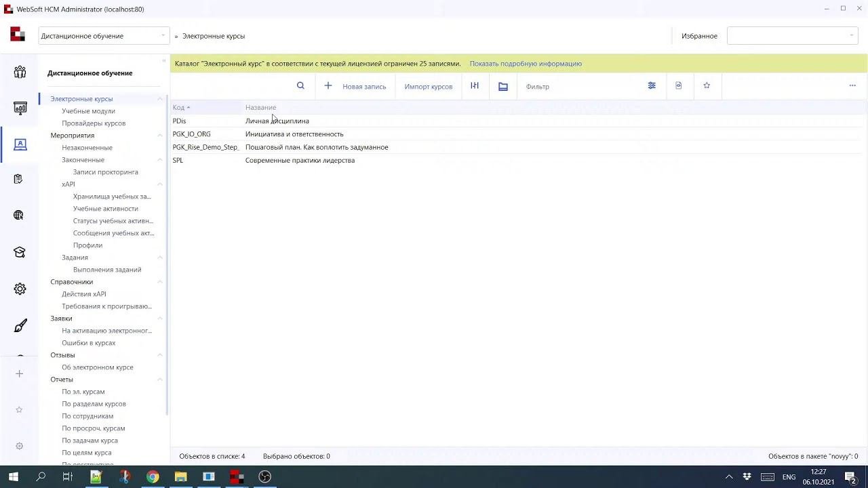Select Ошибки в курсах in the tree
Screen dimensions: 868x488
(x=89, y=343)
